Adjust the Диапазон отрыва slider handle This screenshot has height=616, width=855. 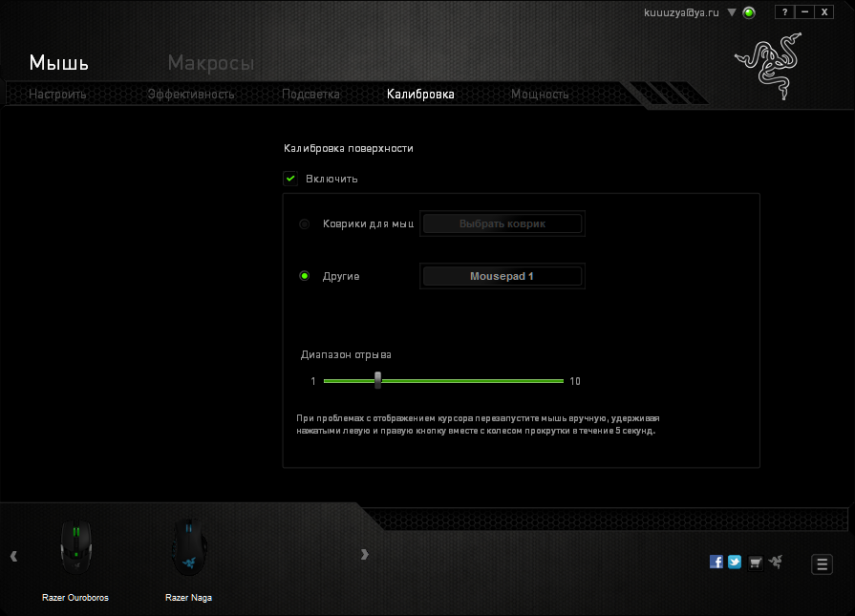pos(377,380)
